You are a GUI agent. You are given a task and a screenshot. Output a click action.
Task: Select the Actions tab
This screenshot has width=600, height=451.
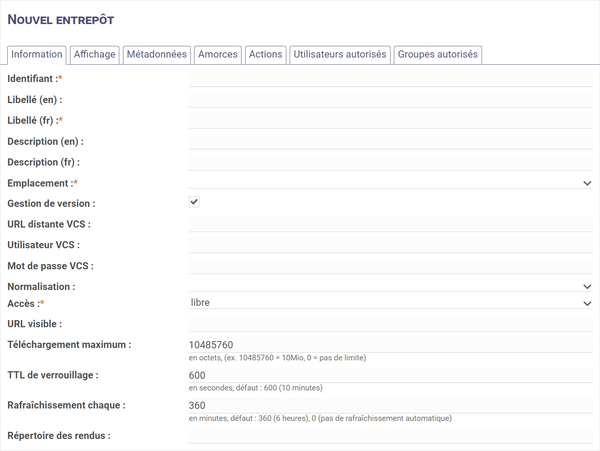(266, 55)
